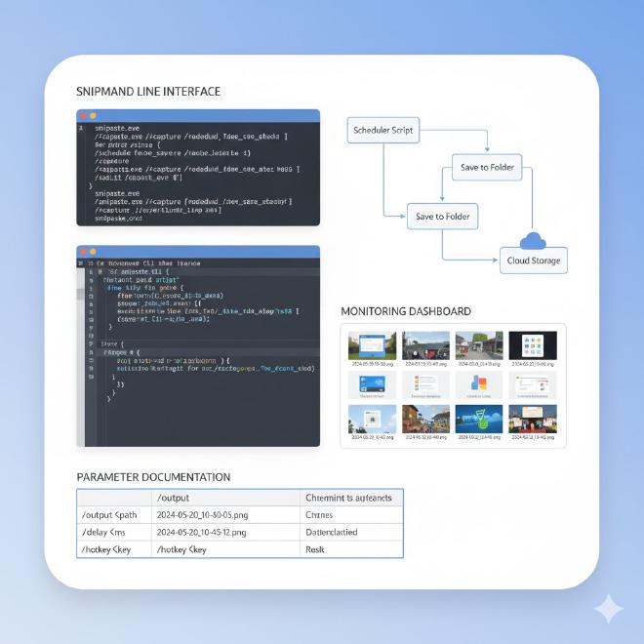Click the red dot on the code editor window
The image size is (644, 644).
(x=83, y=252)
